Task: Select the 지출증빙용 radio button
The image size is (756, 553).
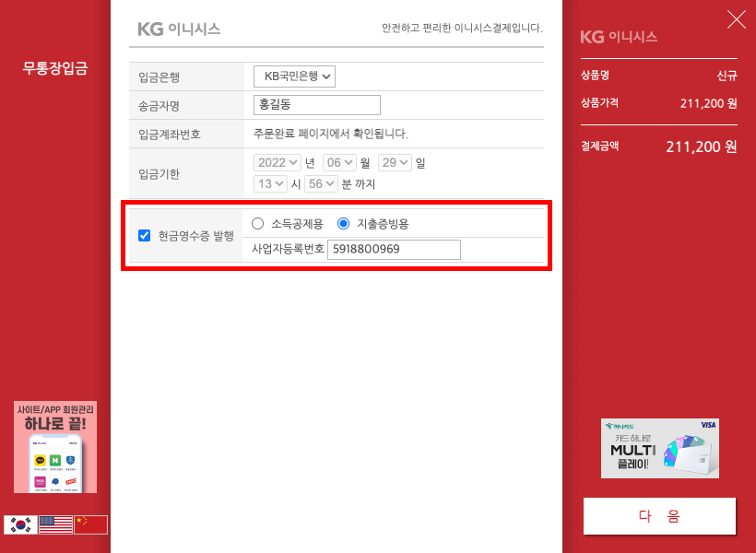Action: [343, 224]
